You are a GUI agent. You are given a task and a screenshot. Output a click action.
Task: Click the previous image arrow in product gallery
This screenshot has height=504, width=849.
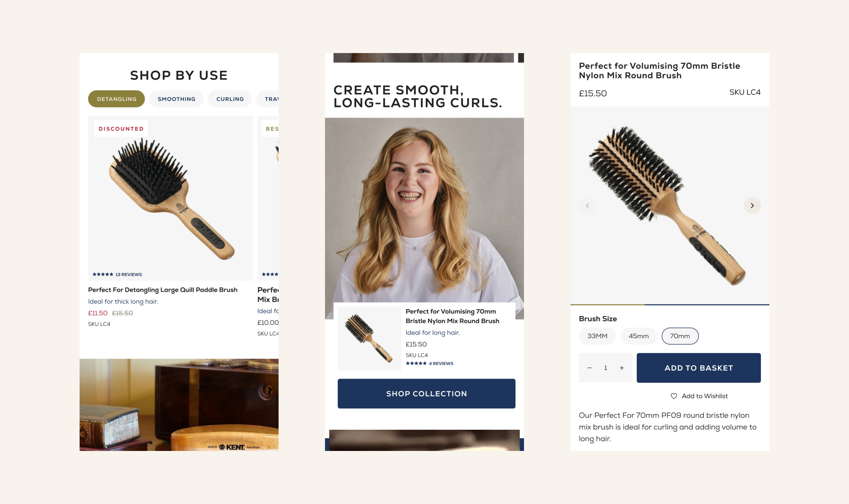tap(587, 206)
